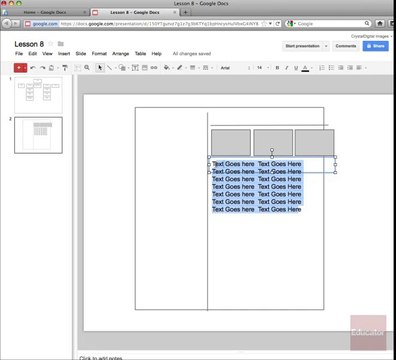This screenshot has width=396, height=360.
Task: Select the middle gray rectangle on slide
Action: point(273,143)
